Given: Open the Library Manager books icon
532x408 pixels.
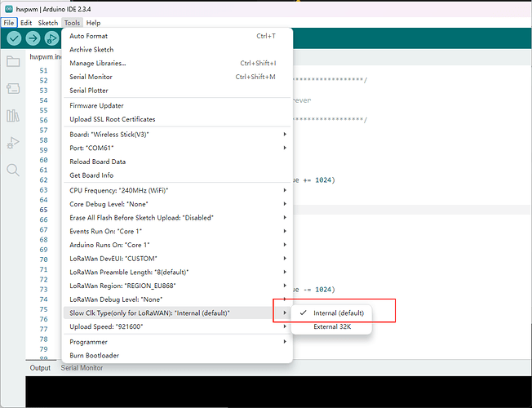Looking at the screenshot, I should click(x=13, y=116).
